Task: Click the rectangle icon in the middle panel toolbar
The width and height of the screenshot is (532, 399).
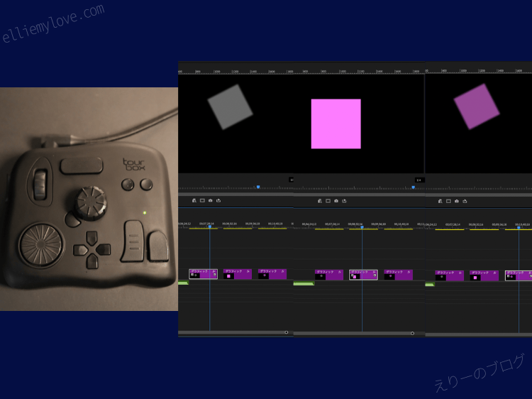Action: 328,201
